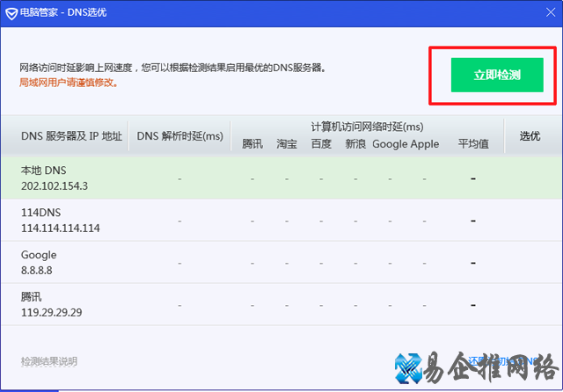Click the orange 局域网用户请谨慎修改 warning text
This screenshot has width=563, height=392.
(x=69, y=83)
